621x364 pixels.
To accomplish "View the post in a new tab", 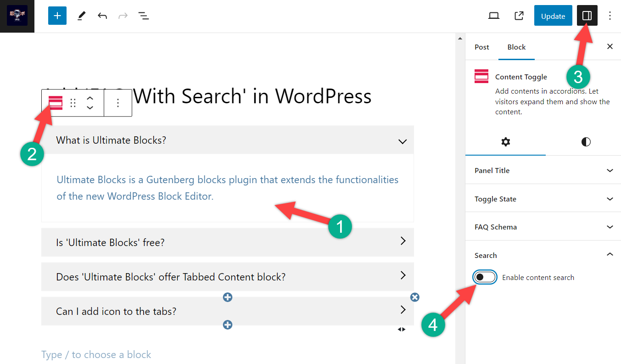I will (x=519, y=16).
